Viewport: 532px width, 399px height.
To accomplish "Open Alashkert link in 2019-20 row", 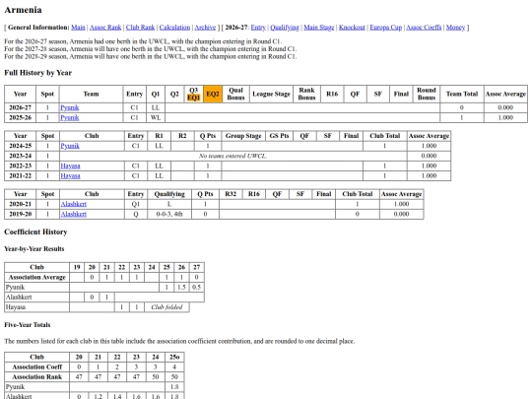I will point(74,214).
